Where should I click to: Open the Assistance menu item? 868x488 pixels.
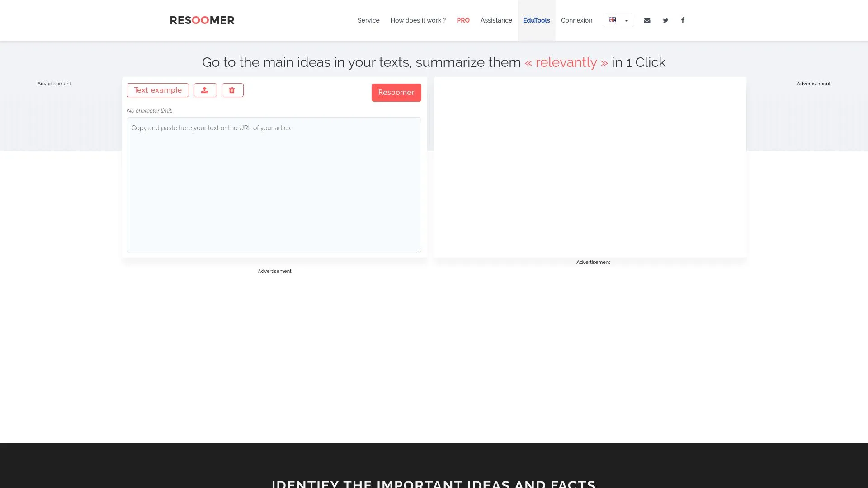[496, 20]
